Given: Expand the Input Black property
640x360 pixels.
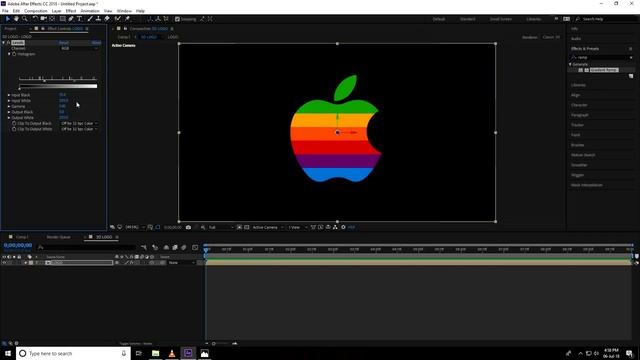Looking at the screenshot, I should pyautogui.click(x=9, y=95).
